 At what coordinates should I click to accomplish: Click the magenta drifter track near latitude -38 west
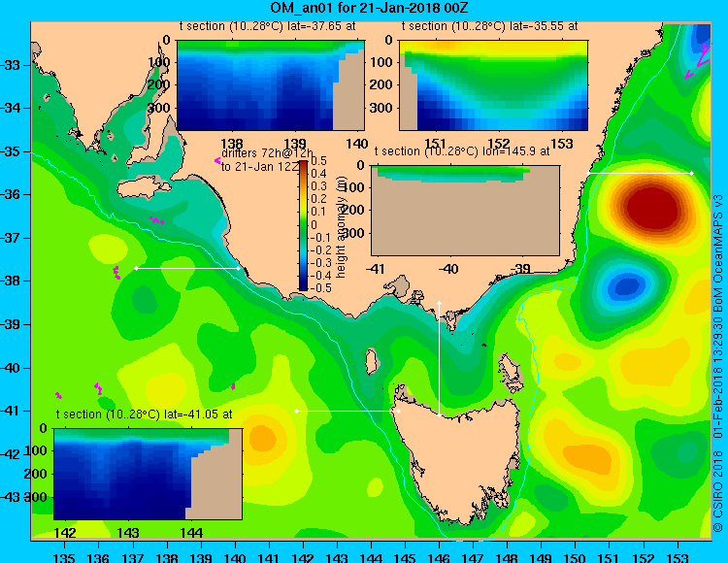click(116, 273)
